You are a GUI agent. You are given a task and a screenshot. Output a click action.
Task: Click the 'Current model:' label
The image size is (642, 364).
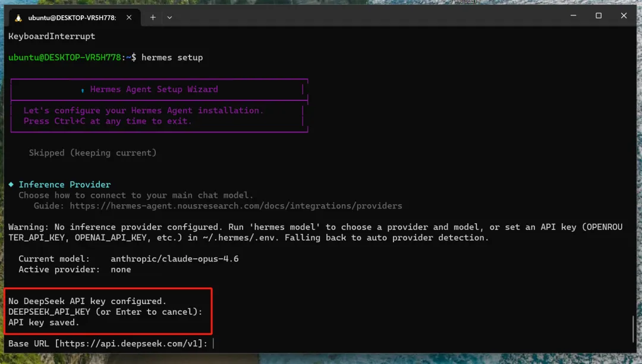point(54,259)
